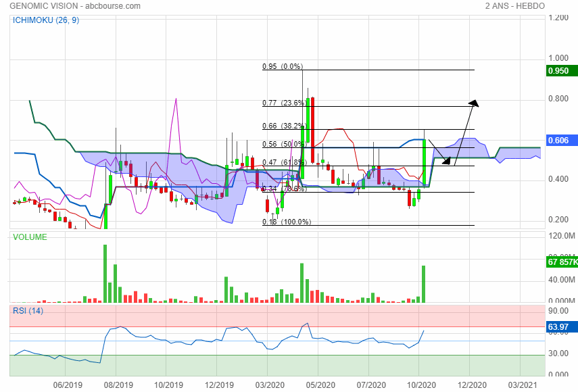Select the 2 ANS - HEBDO timeframe label
Image resolution: width=578 pixels, height=392 pixels.
coord(514,6)
